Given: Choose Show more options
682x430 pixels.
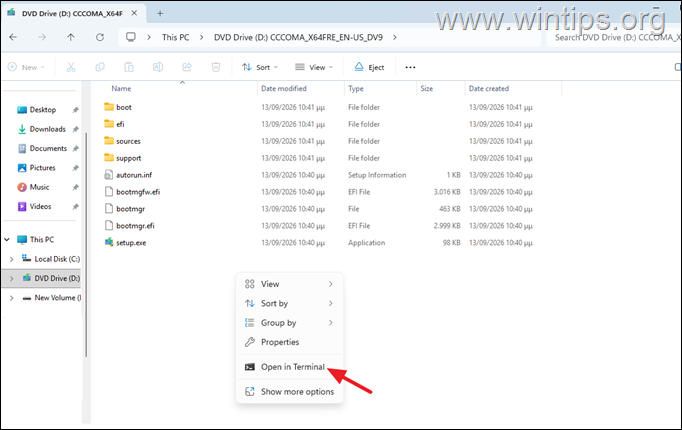Looking at the screenshot, I should pyautogui.click(x=289, y=392).
